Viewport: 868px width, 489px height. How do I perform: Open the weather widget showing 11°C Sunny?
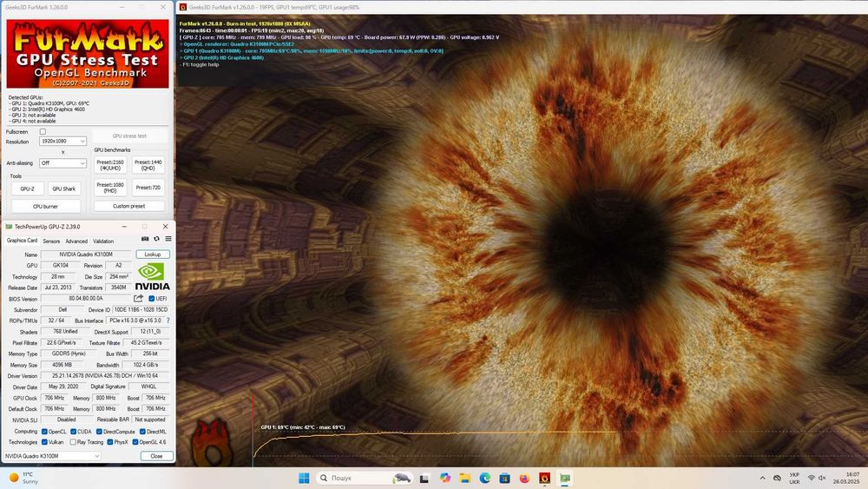click(x=23, y=478)
